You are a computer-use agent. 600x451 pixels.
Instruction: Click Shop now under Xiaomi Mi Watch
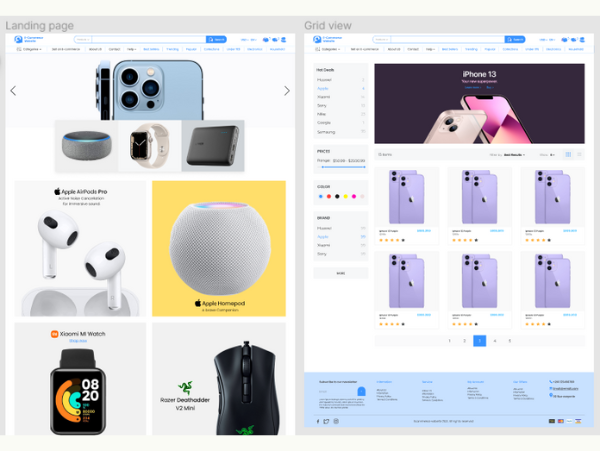click(78, 341)
